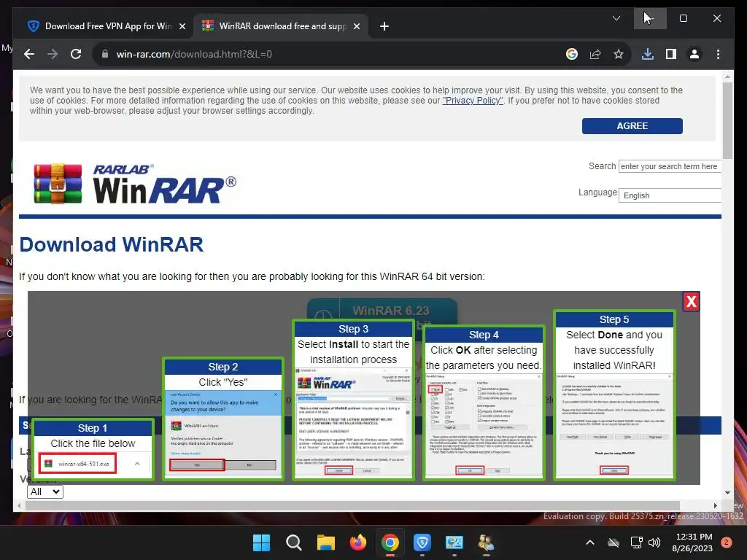
Task: Focus the search term input field
Action: coord(670,166)
